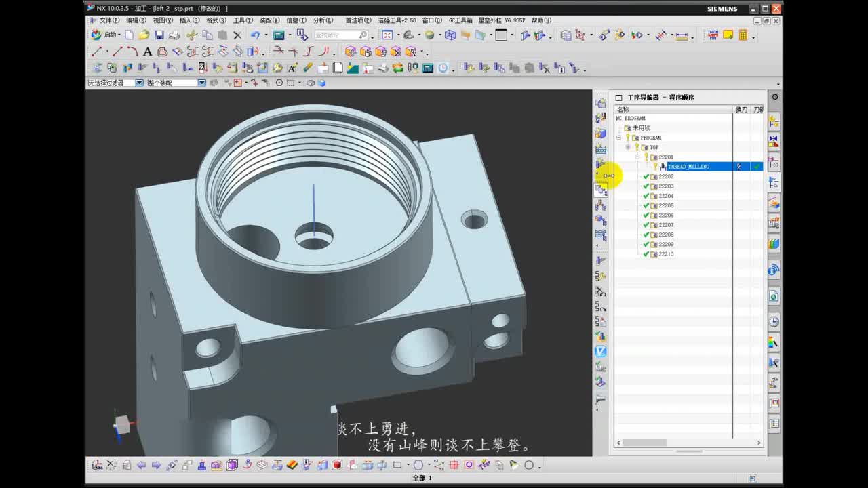Screen dimensions: 868x488
Task: Click the Fit view icon
Action: (x=387, y=35)
